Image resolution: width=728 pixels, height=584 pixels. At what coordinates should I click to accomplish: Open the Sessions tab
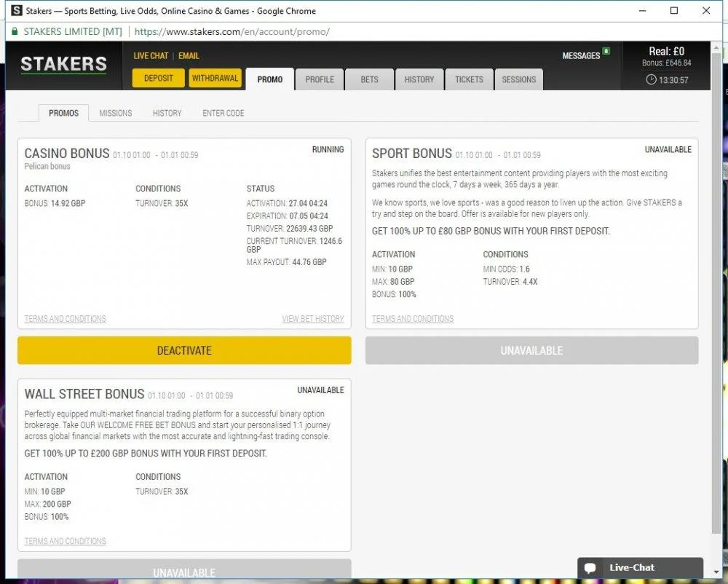[518, 79]
